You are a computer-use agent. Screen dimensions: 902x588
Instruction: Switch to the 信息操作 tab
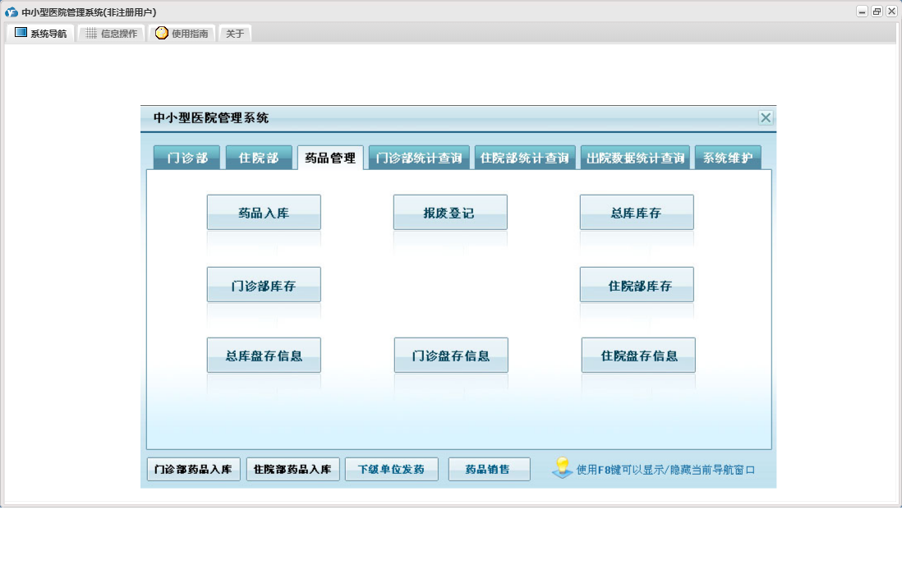[111, 34]
